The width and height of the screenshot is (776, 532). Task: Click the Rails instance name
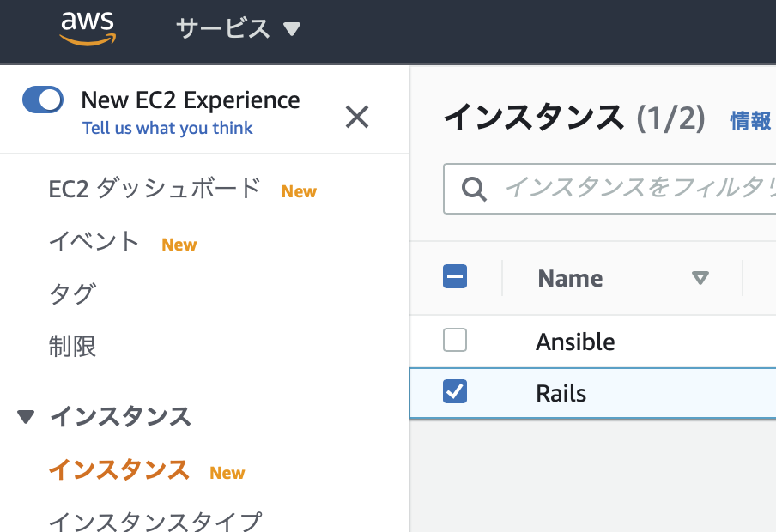click(x=561, y=394)
